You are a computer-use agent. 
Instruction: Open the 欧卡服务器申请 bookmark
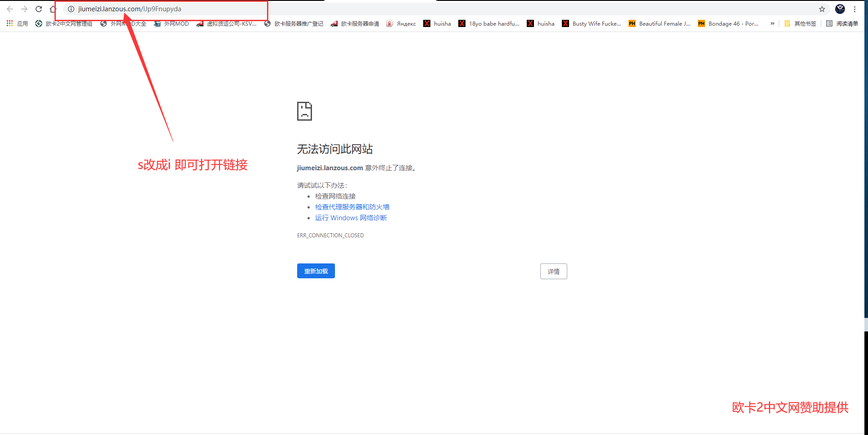pos(355,23)
